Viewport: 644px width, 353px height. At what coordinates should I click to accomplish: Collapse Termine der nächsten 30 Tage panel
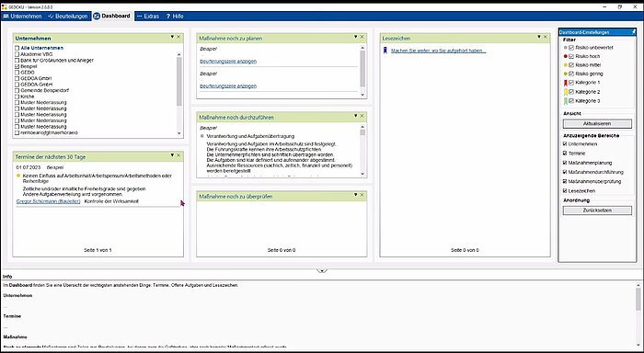point(172,155)
